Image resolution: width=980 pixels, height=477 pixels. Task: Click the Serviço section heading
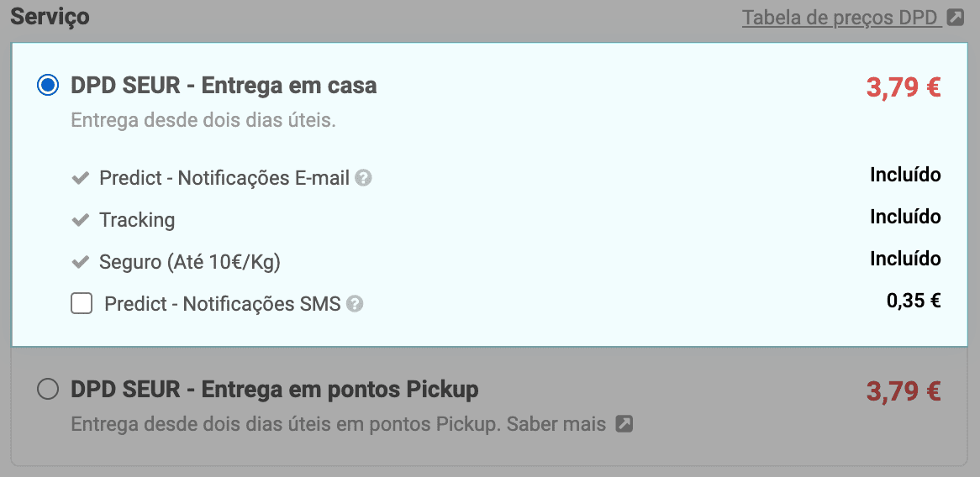tap(50, 17)
